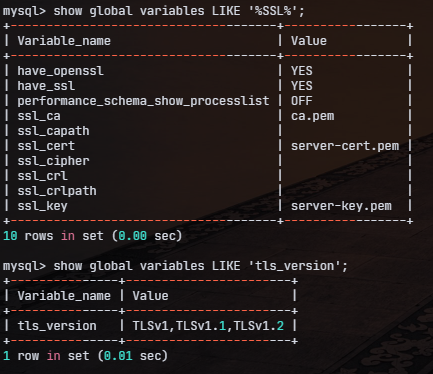Click the first mysql> prompt line
This screenshot has width=433, height=374.
coord(154,11)
